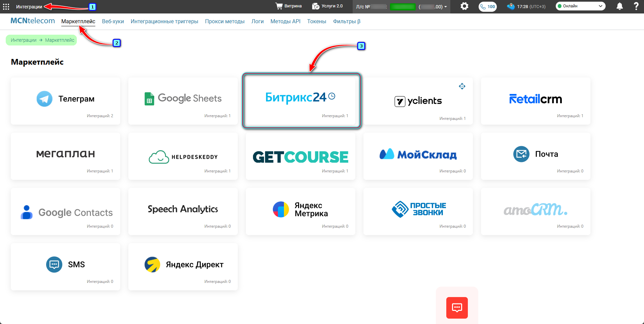The image size is (644, 324).
Task: Click the Простые звонки diamond logo
Action: [x=400, y=209]
